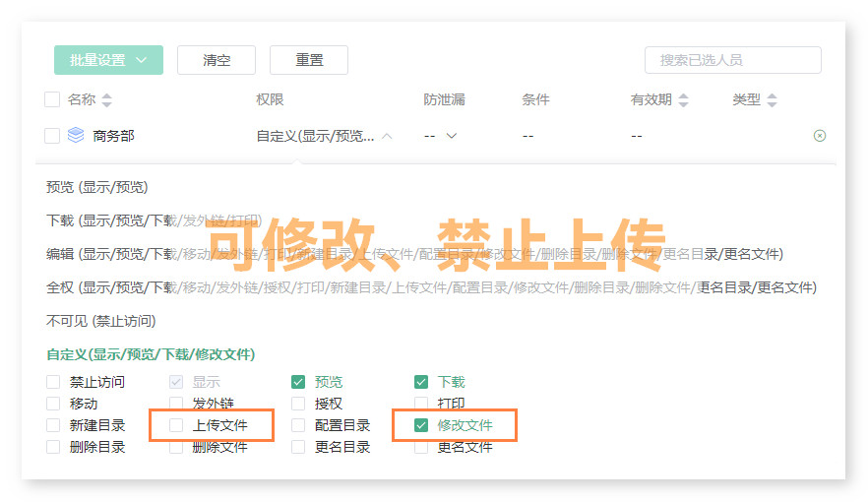The height and width of the screenshot is (502, 868).
Task: Enable the 上传文件 checkbox
Action: pos(176,425)
